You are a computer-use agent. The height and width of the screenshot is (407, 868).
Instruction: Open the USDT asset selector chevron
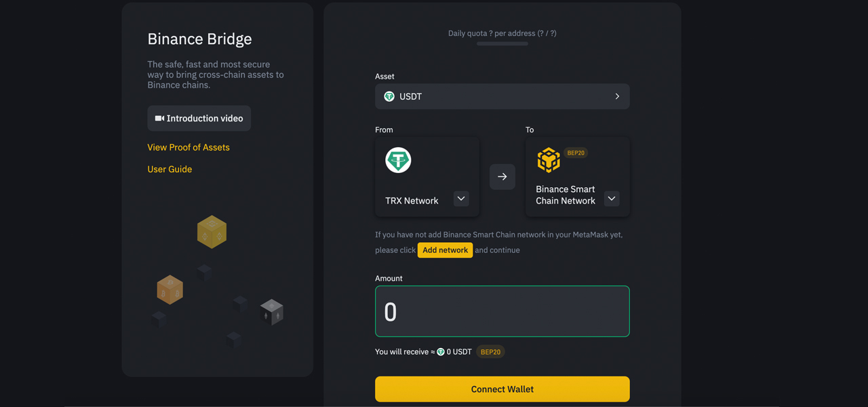617,97
